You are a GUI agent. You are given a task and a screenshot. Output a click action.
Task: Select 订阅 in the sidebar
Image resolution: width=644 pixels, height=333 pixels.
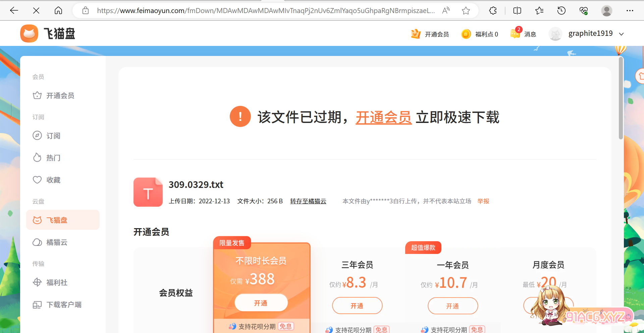point(53,136)
